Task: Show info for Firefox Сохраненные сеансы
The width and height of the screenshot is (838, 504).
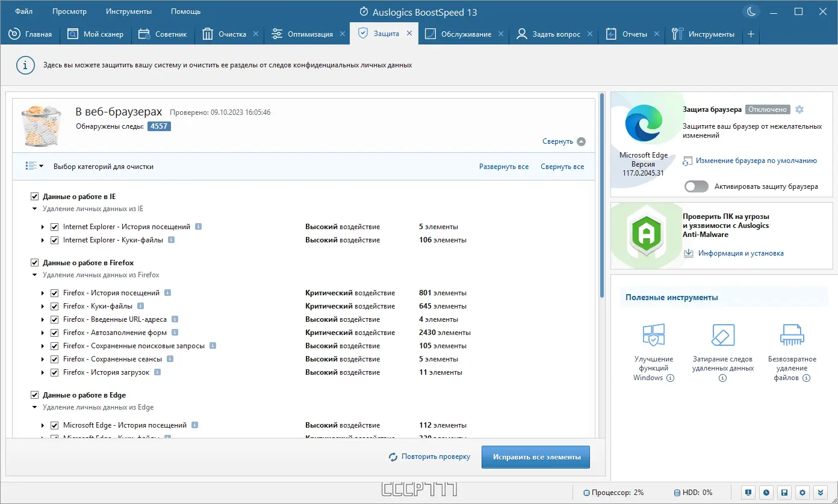Action: (170, 359)
